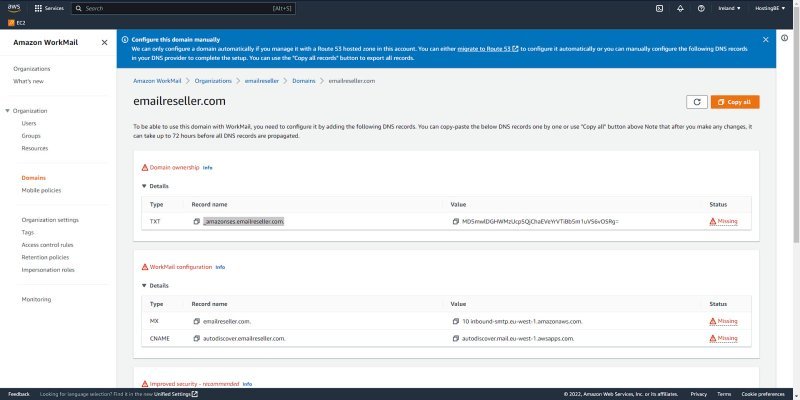Open Info link beside Improved security

coord(247,384)
